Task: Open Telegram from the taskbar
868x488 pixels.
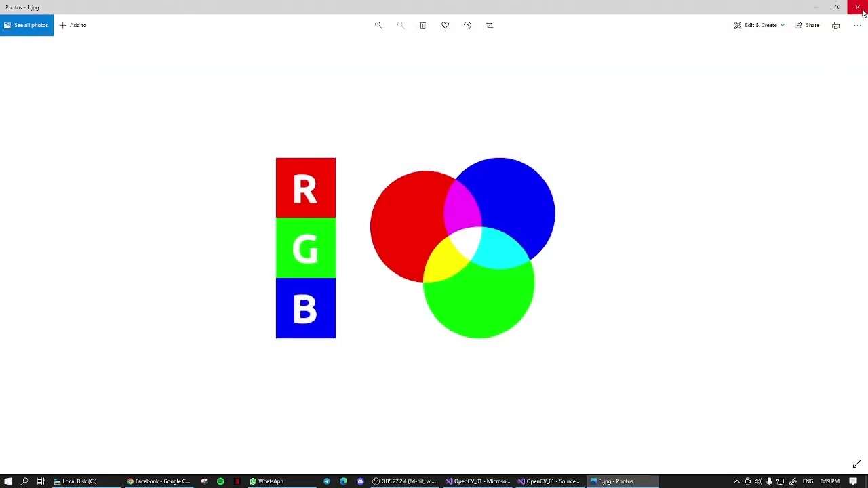Action: [327, 481]
